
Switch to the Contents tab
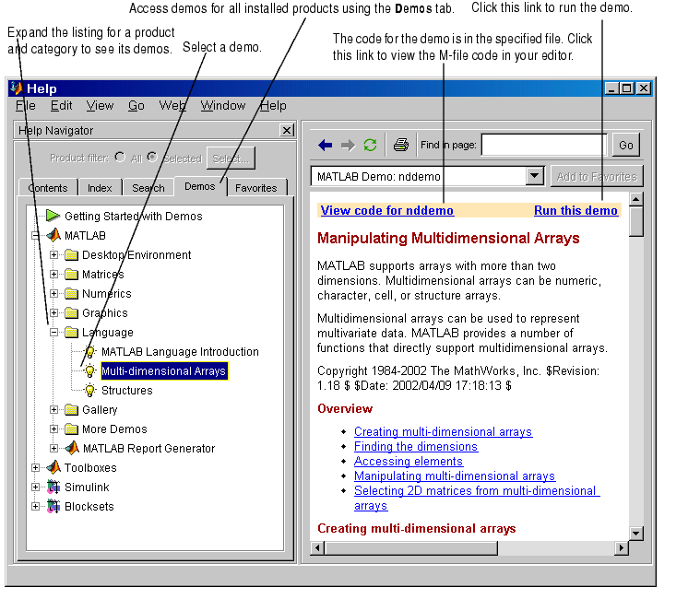click(48, 188)
